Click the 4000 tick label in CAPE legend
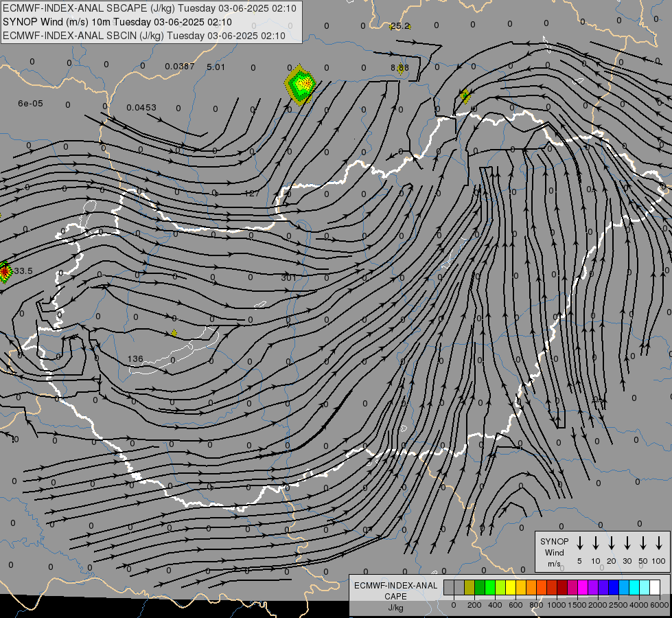The image size is (672, 618). point(639,605)
